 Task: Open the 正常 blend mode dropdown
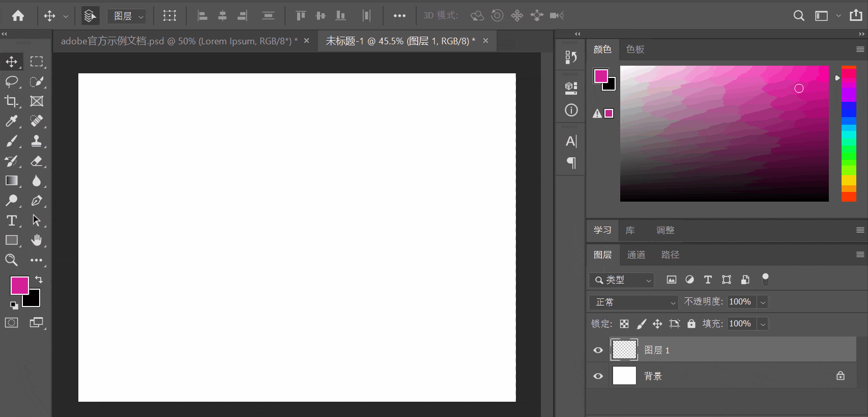[634, 302]
